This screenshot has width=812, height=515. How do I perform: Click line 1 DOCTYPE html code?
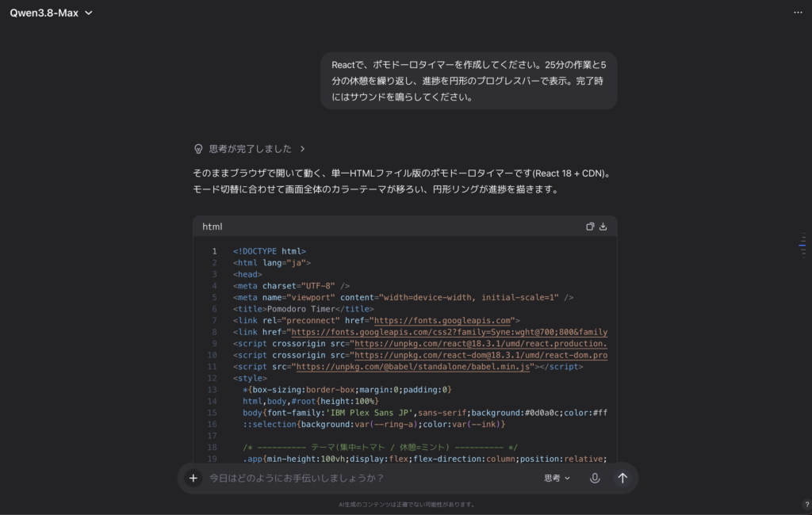pyautogui.click(x=270, y=251)
